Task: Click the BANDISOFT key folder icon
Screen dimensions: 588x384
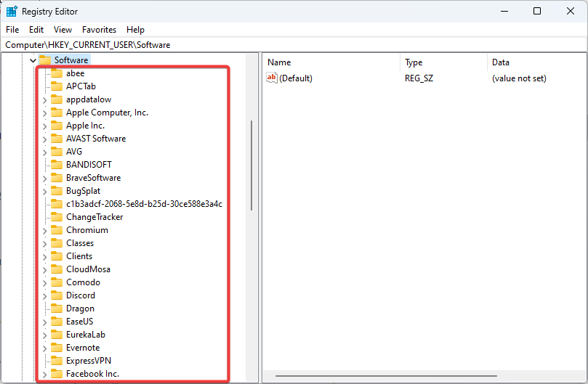Action: coord(57,165)
